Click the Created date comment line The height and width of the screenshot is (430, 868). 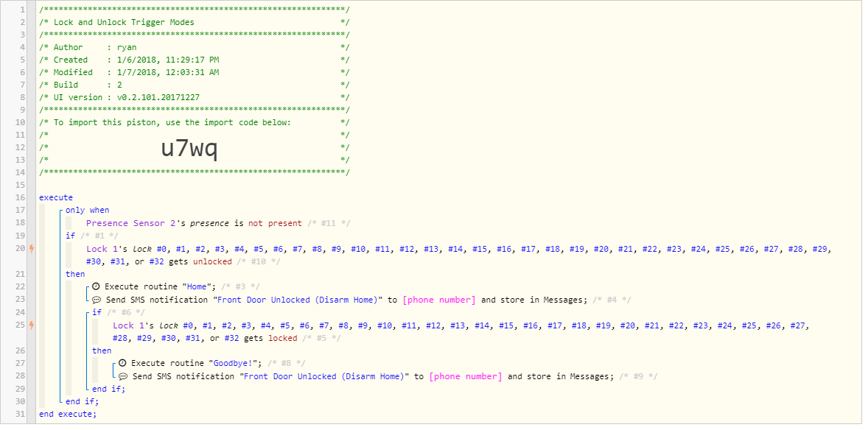(x=195, y=60)
